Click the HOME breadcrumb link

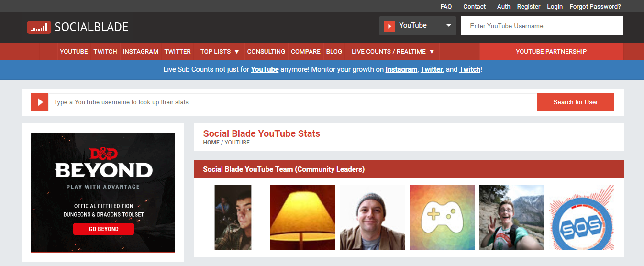211,143
